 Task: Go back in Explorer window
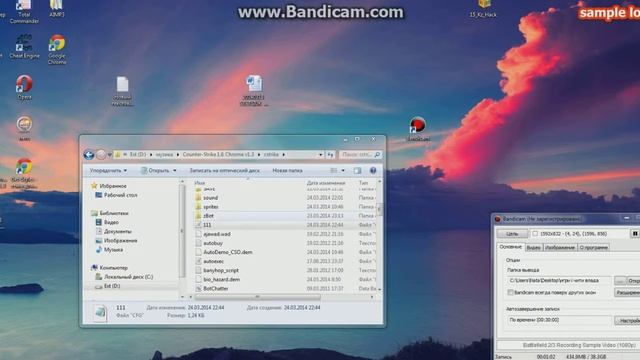[89, 155]
